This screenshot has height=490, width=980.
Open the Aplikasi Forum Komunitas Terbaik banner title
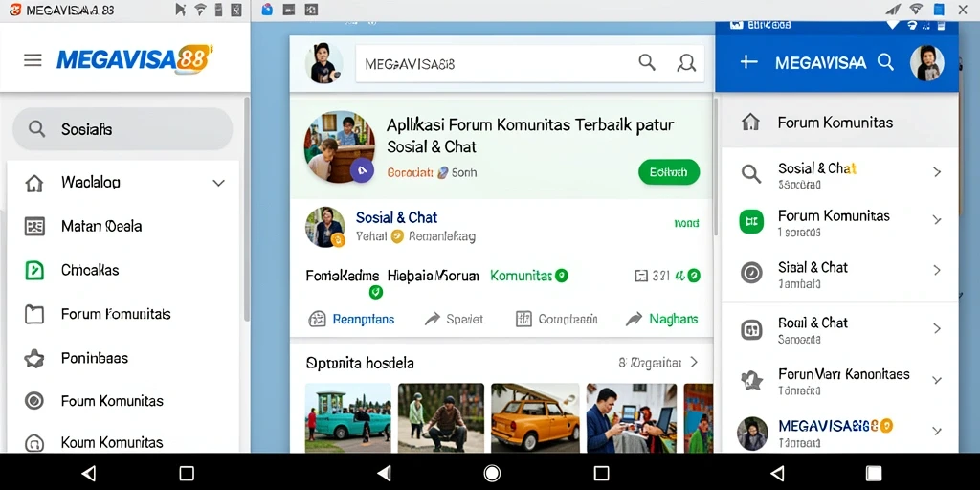[530, 136]
